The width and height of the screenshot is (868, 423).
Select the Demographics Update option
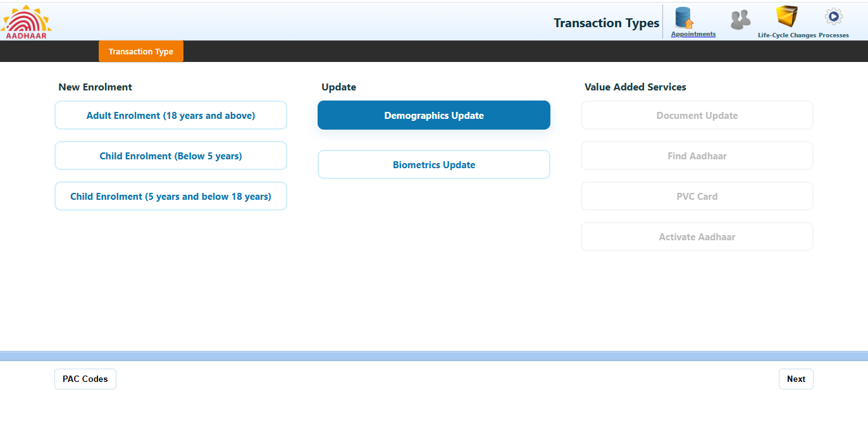(434, 116)
